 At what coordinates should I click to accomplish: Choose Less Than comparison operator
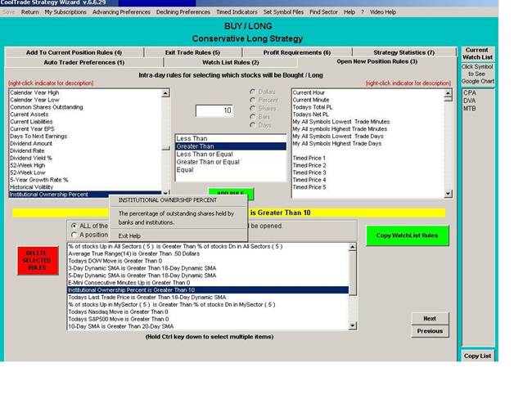tap(231, 138)
